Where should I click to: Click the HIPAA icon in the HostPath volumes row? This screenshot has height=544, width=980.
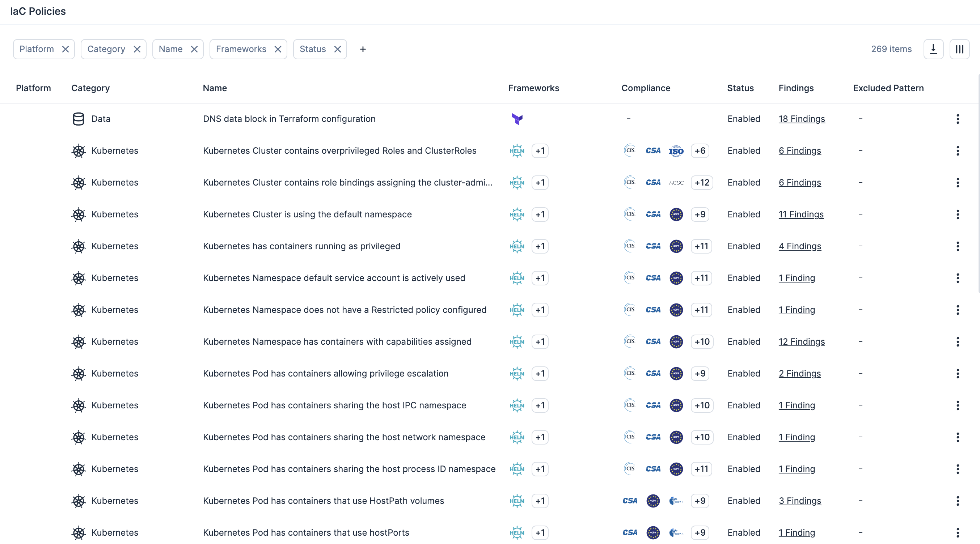[x=676, y=501]
